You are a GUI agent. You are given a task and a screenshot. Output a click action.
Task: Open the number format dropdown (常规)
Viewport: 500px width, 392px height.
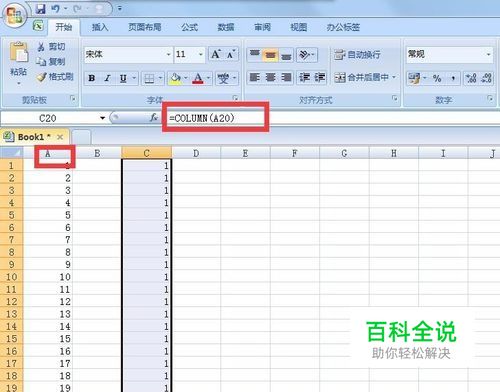point(488,54)
